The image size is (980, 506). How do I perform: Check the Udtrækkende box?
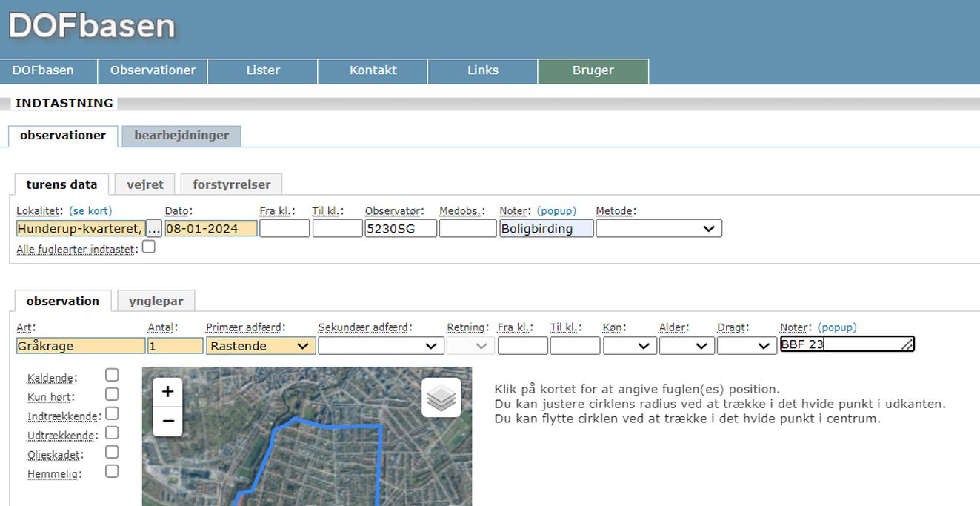click(112, 433)
